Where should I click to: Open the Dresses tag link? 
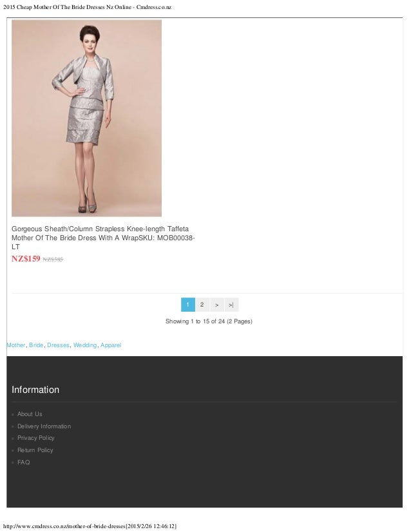point(58,345)
